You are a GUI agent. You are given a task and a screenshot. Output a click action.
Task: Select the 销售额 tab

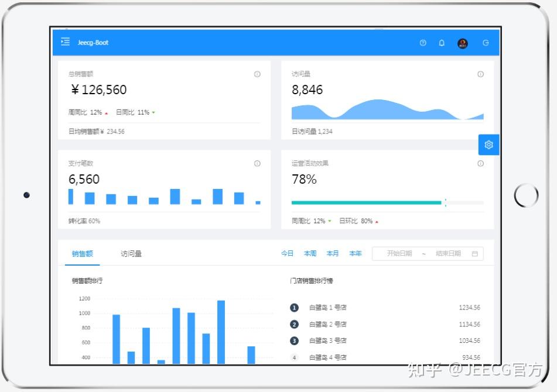tap(82, 253)
